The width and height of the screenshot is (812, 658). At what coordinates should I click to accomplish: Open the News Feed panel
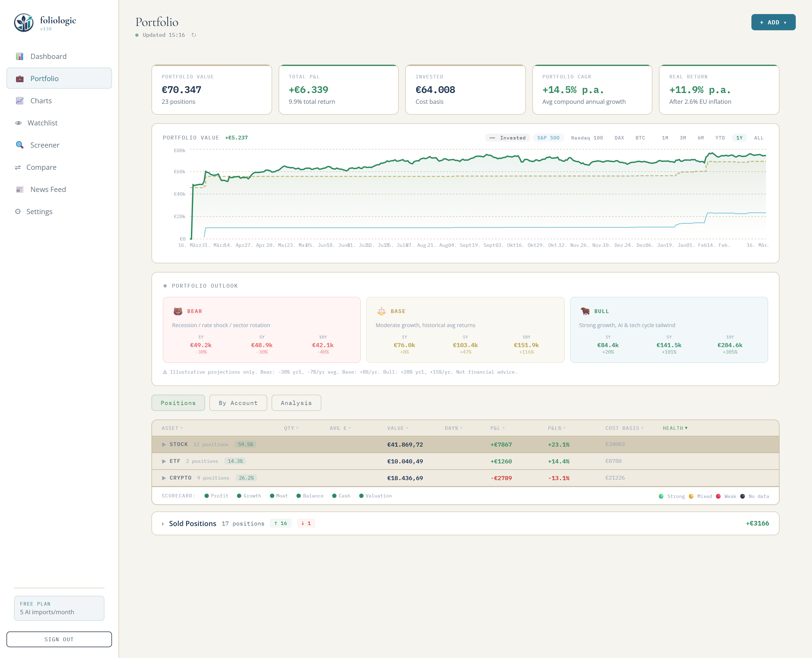48,189
